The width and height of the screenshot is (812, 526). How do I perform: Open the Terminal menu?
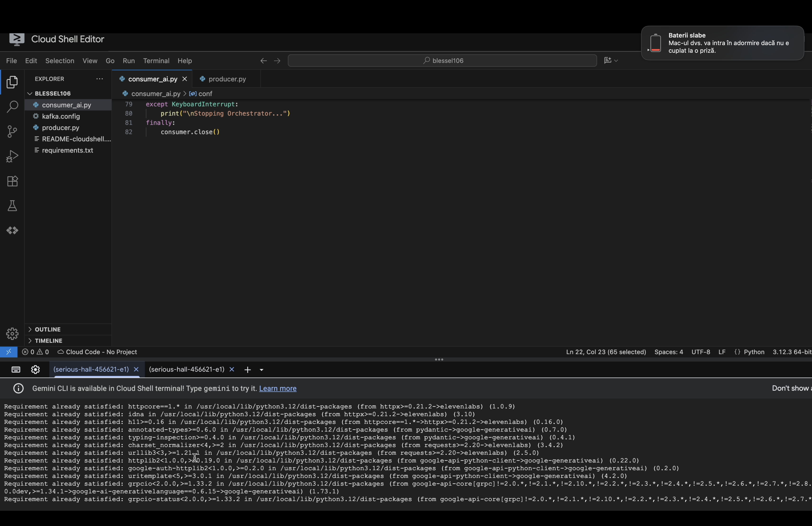click(x=156, y=61)
